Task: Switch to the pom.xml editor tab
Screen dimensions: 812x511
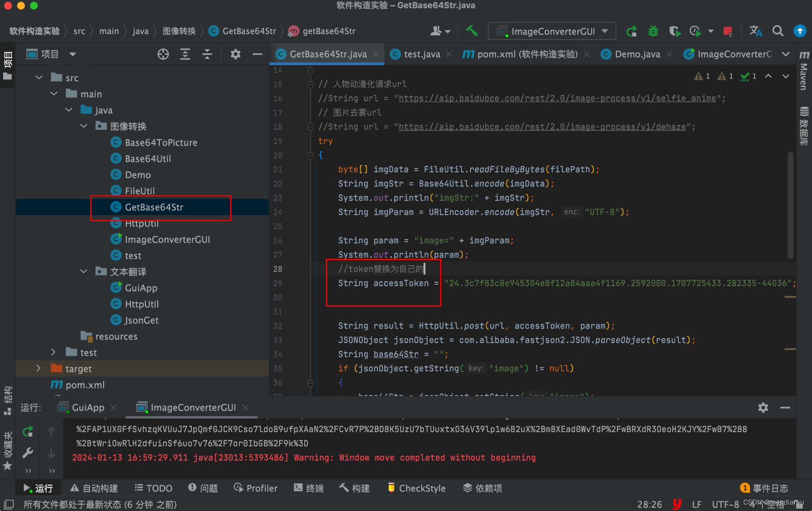Action: click(527, 54)
